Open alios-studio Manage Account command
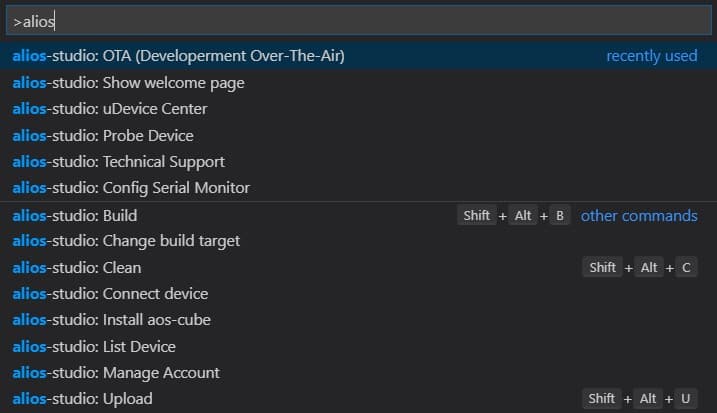This screenshot has height=413, width=717. pyautogui.click(x=116, y=372)
